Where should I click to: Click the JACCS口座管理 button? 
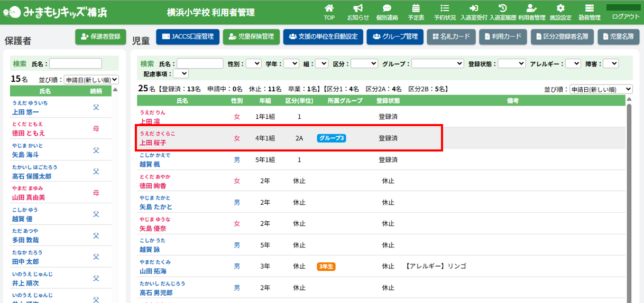187,36
